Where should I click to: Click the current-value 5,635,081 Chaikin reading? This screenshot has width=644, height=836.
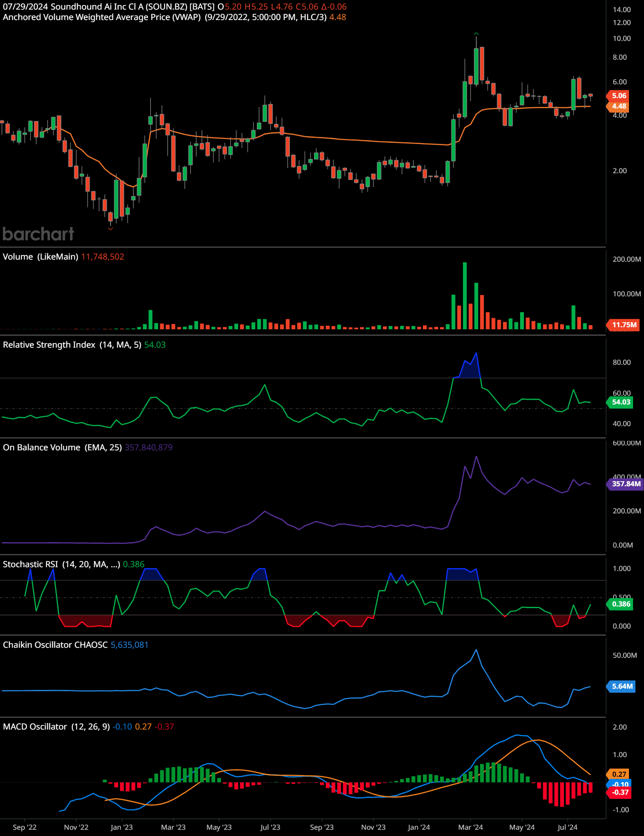coord(129,645)
